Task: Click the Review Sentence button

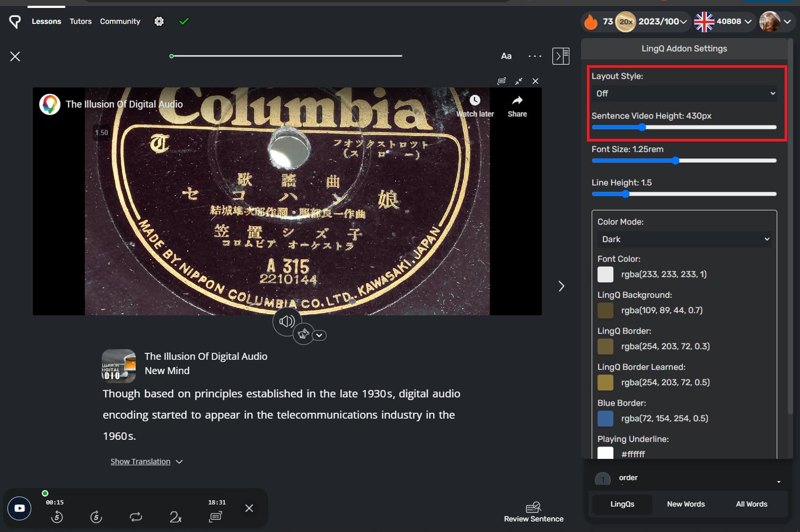Action: click(x=533, y=512)
